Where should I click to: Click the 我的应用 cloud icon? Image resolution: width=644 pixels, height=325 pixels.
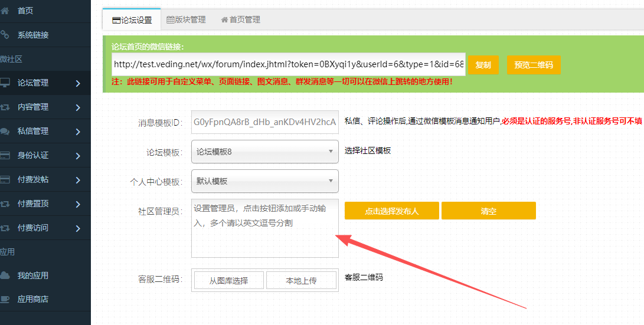click(x=5, y=275)
